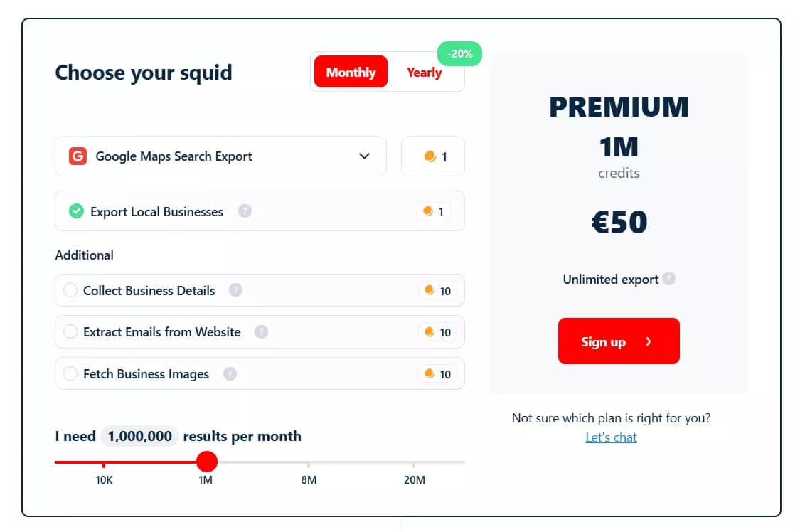Click the help icon next to Extract Emails from Website
Screen dimensions: 800x532
tap(261, 331)
